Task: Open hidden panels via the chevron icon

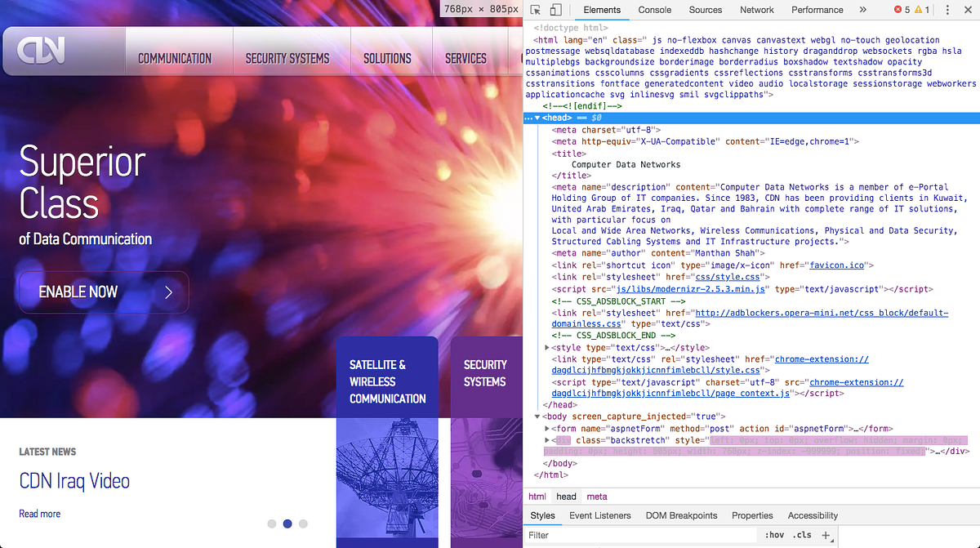Action: (x=863, y=10)
